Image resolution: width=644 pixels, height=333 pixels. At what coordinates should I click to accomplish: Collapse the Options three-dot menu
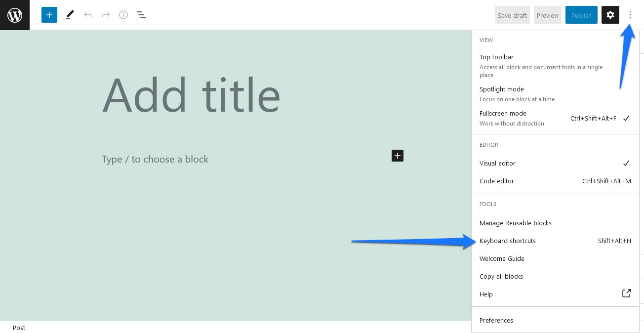click(630, 15)
